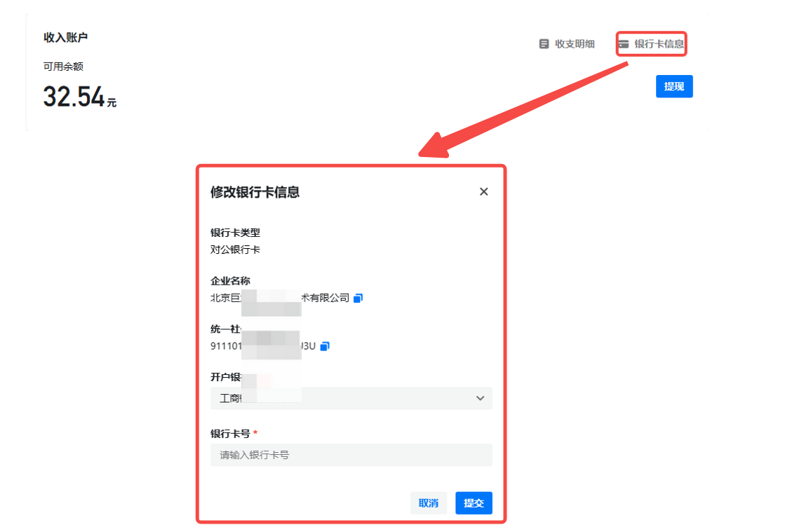Image resolution: width=811 pixels, height=532 pixels.
Task: Click the 可用余额 label
Action: pos(63,67)
